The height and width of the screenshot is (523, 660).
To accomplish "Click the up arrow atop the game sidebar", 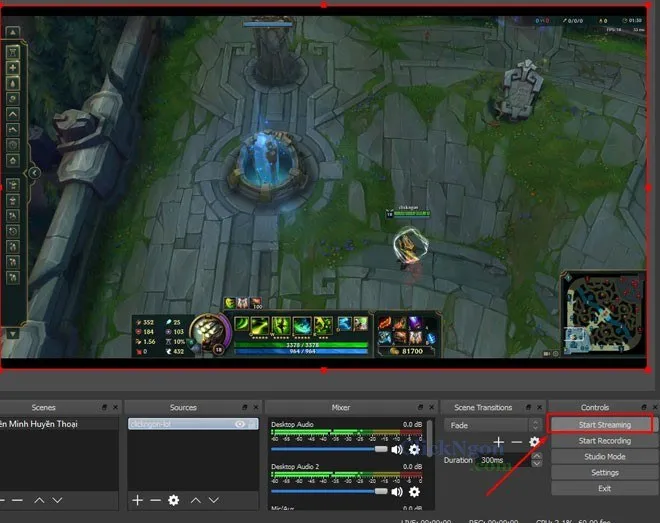I will [x=13, y=32].
